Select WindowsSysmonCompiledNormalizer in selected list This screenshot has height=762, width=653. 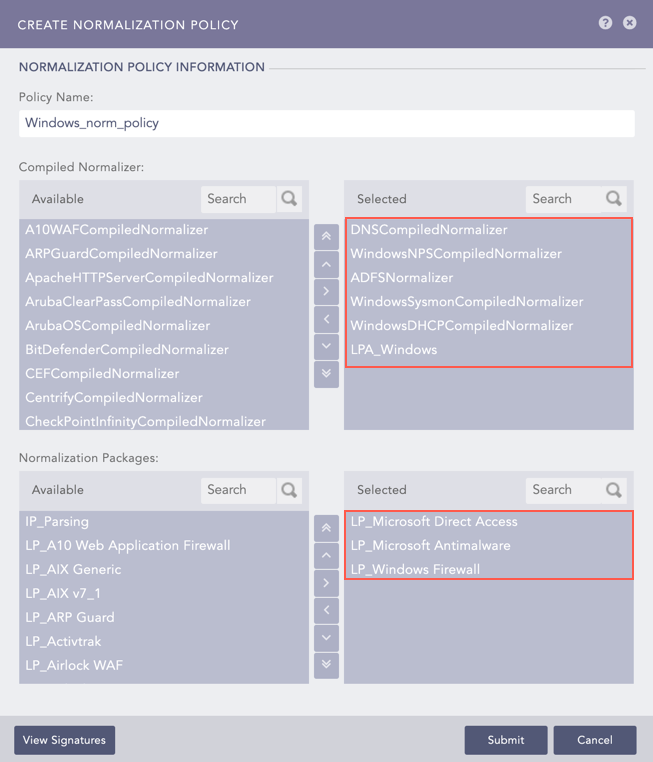[466, 301]
